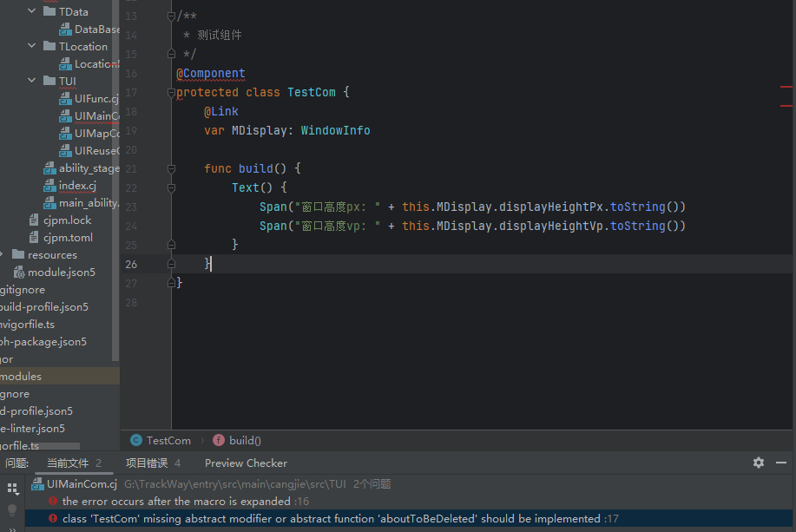Select cjpm.toml file
The width and height of the screenshot is (796, 532).
point(68,238)
